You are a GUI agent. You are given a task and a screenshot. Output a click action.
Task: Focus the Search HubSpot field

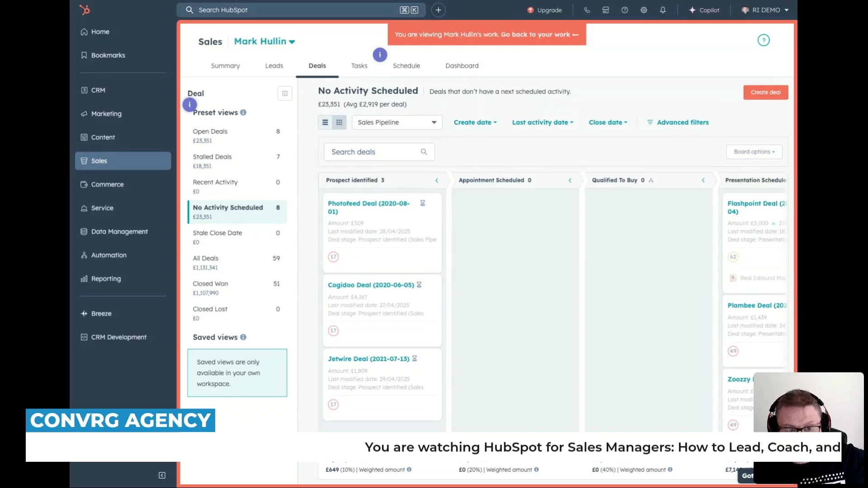pyautogui.click(x=301, y=10)
